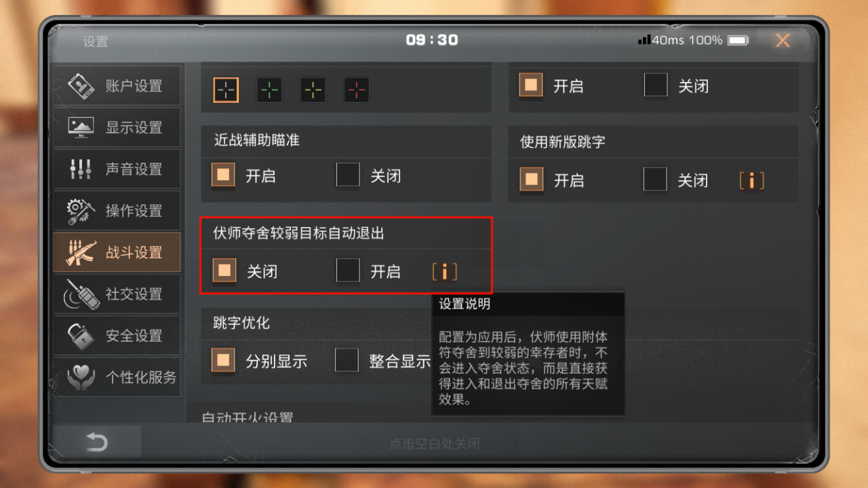
Task: Choose the green crosshair icon
Action: [x=269, y=89]
